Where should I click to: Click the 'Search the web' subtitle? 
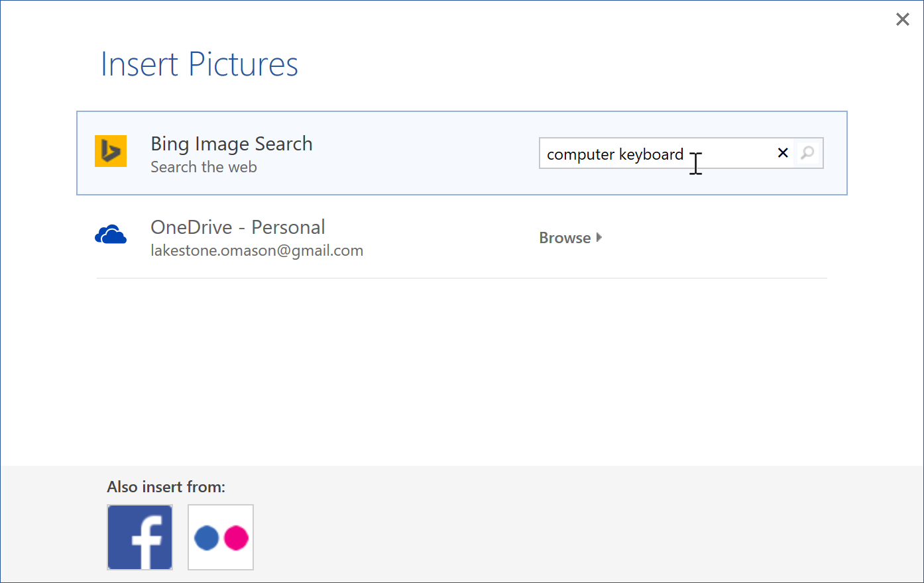[203, 167]
